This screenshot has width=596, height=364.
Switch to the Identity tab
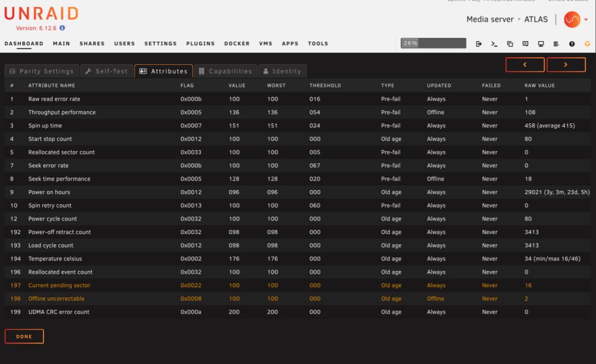[283, 71]
